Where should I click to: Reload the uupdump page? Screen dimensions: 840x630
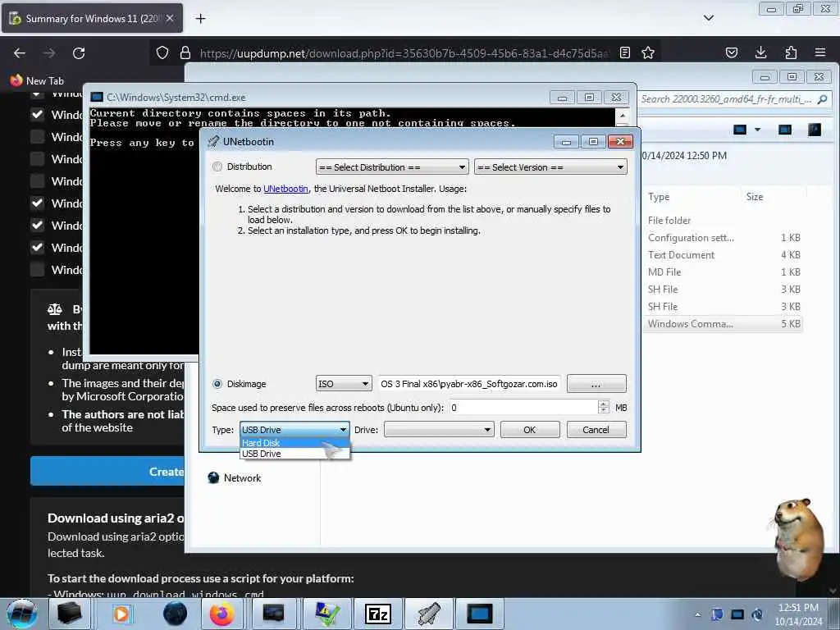tap(79, 53)
